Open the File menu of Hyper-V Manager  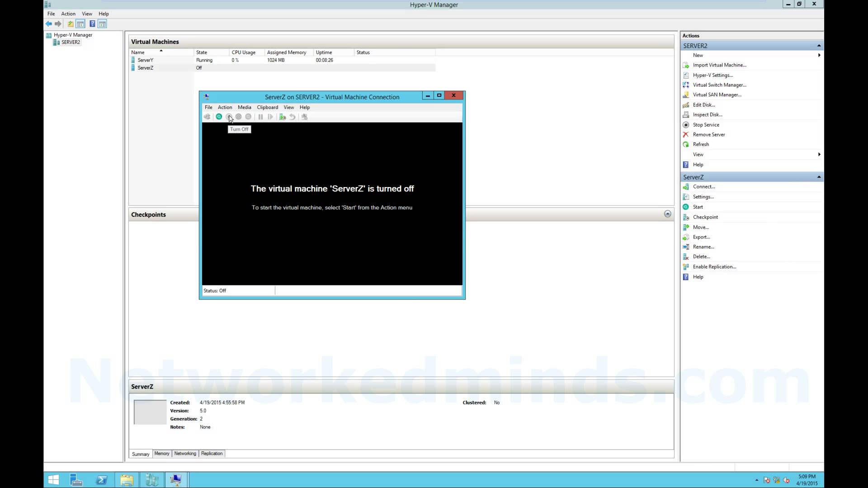pos(51,14)
